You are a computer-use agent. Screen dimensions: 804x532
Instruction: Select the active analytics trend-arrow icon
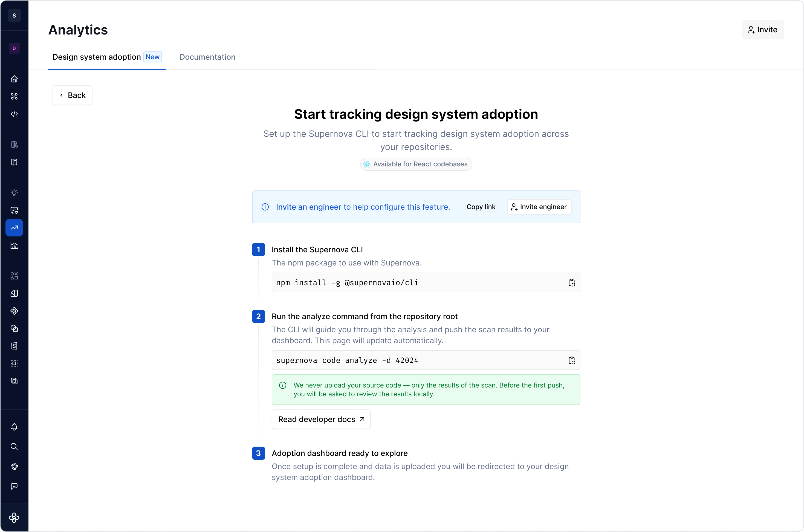[14, 228]
